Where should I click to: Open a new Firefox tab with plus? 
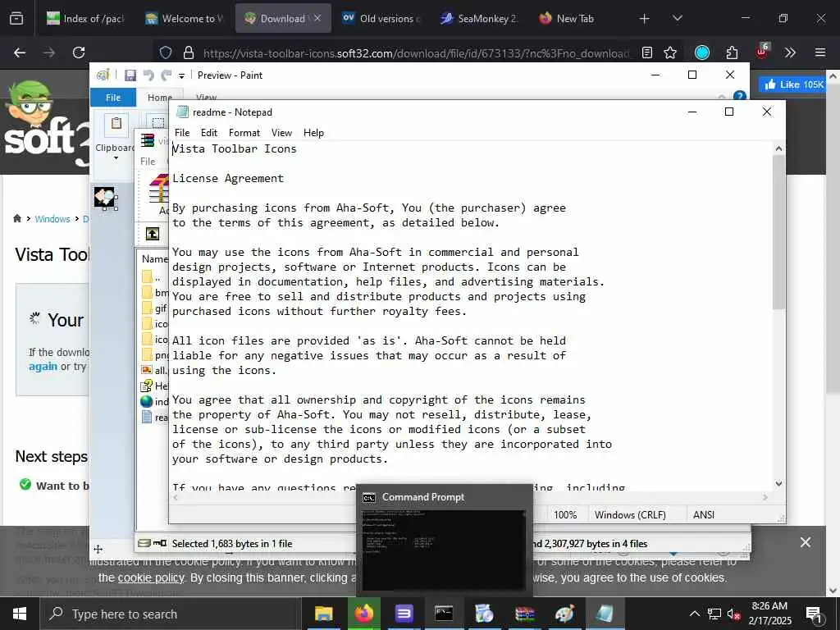(x=645, y=19)
